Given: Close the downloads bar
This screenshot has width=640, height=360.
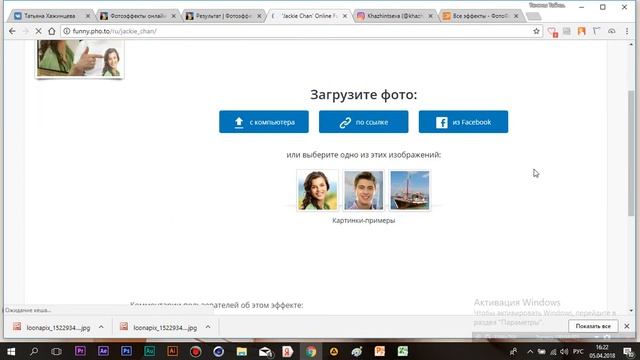Looking at the screenshot, I should 627,326.
